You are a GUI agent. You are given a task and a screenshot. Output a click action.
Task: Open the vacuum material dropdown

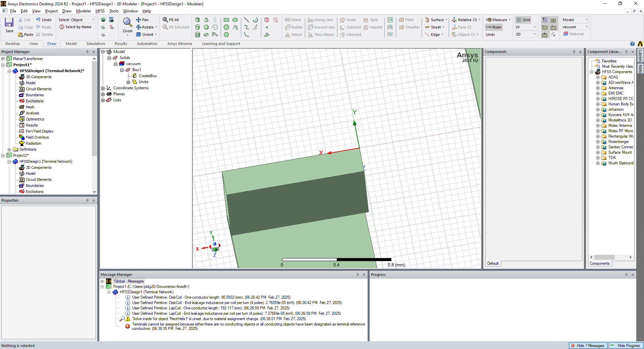pos(587,27)
